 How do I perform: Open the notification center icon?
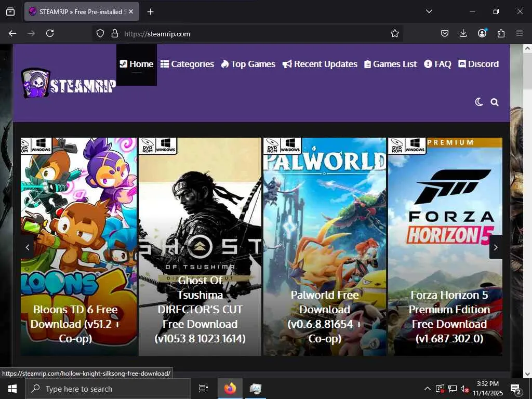coord(516,389)
